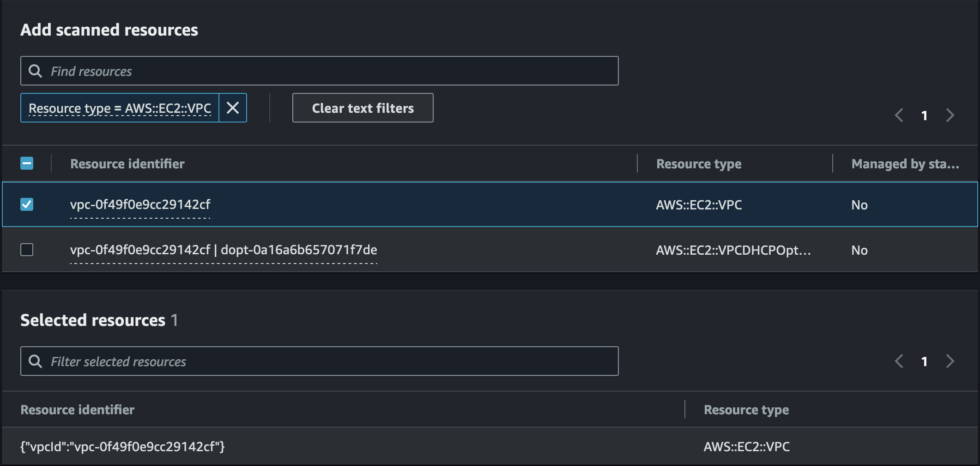Open the vpc-0f49f0e9cc29142cf resource identifier link

140,204
